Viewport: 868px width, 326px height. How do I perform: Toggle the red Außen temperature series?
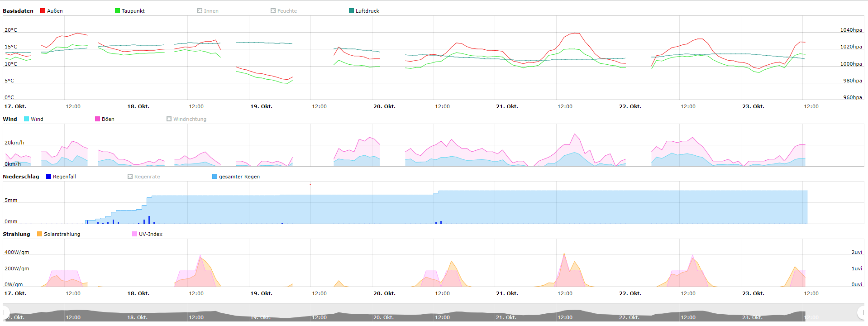click(52, 11)
